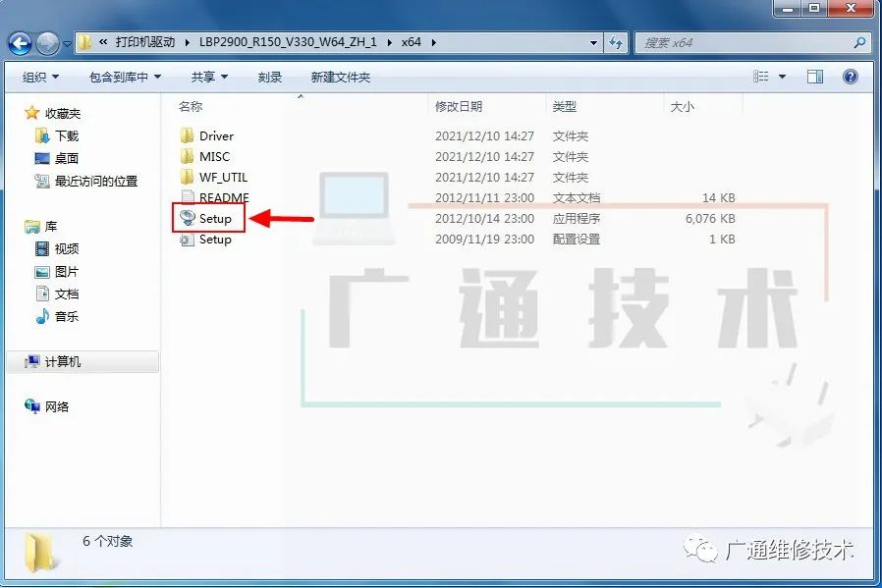The width and height of the screenshot is (882, 588).
Task: Open the 共享 menu
Action: [209, 77]
